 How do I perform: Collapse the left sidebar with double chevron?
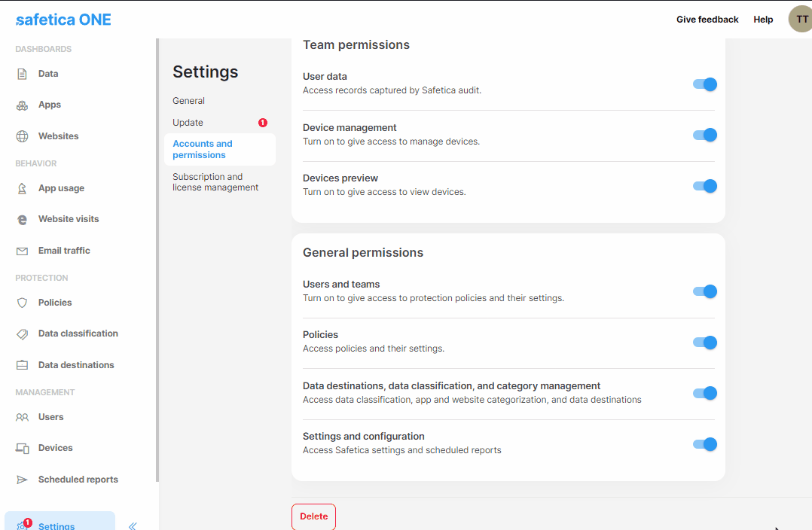point(133,526)
